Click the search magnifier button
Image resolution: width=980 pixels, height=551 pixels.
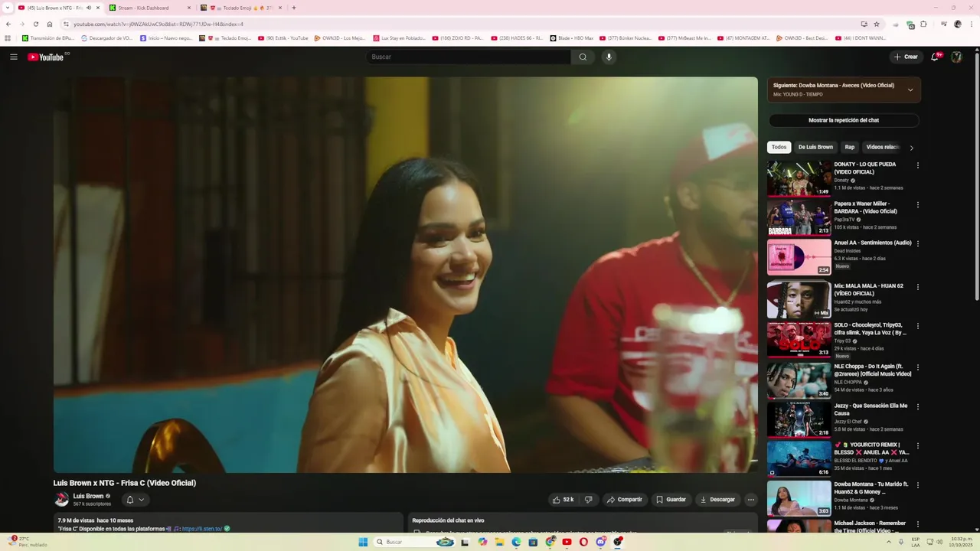pos(583,57)
